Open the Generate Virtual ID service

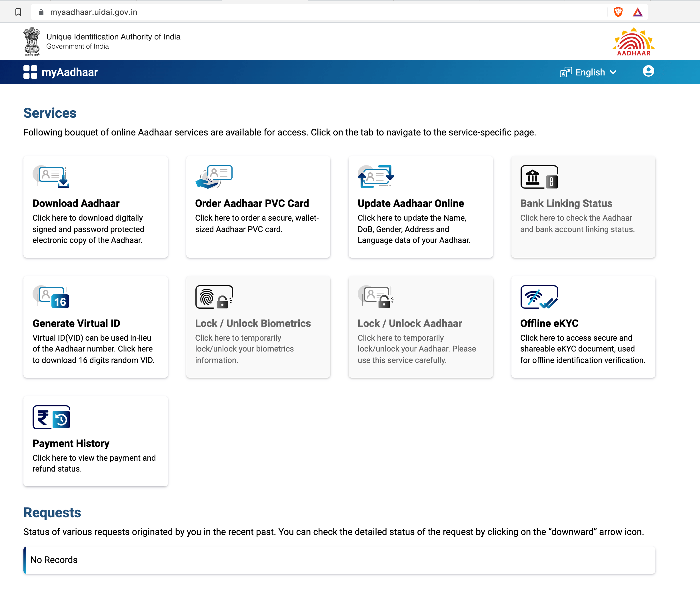coord(96,327)
